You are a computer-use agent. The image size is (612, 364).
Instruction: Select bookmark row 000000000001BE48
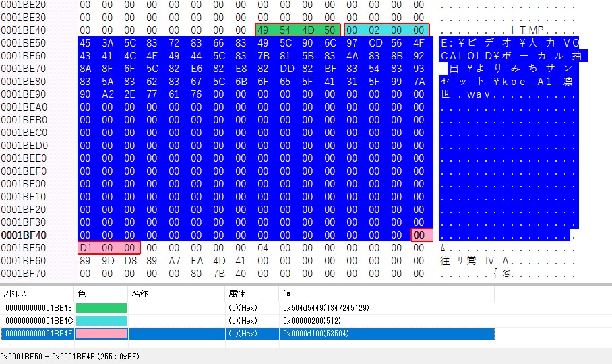[248, 308]
